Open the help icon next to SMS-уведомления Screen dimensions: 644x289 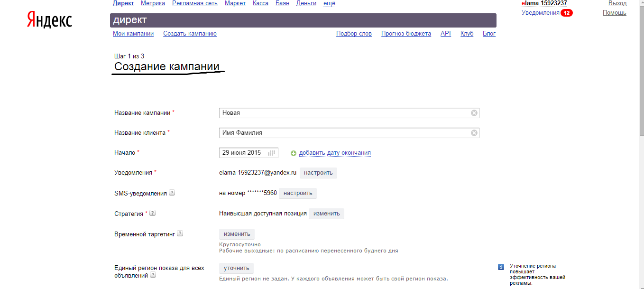(x=172, y=193)
